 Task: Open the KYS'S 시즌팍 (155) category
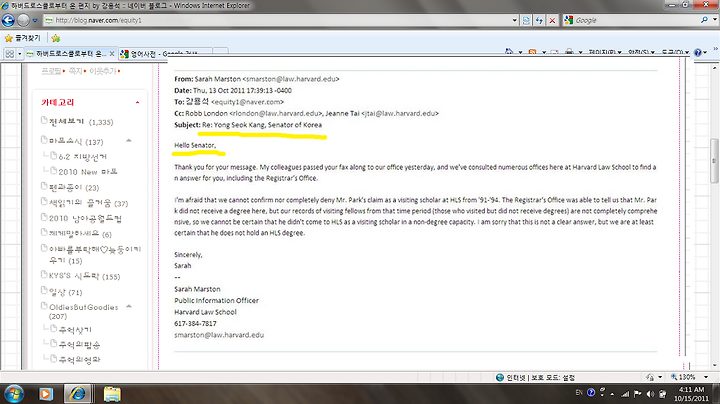point(84,276)
